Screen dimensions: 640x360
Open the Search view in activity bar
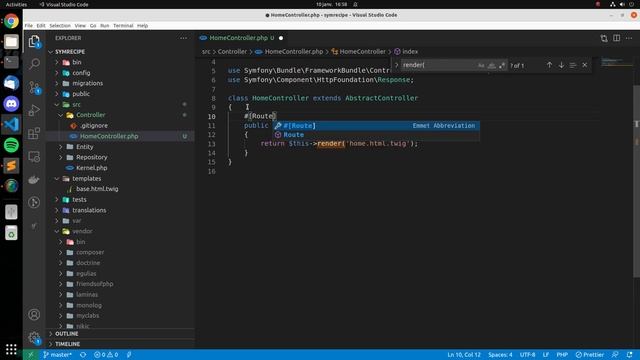pyautogui.click(x=34, y=64)
